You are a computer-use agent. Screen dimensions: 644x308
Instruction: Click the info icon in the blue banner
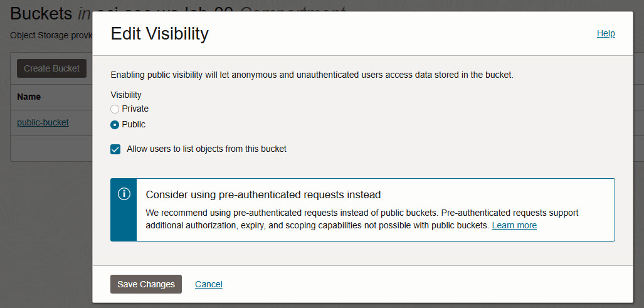124,194
